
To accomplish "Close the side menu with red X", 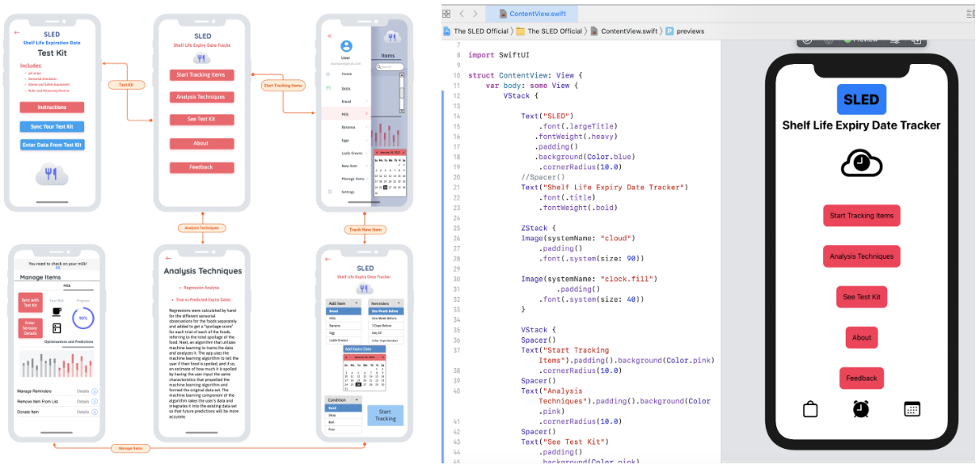I will 329,36.
